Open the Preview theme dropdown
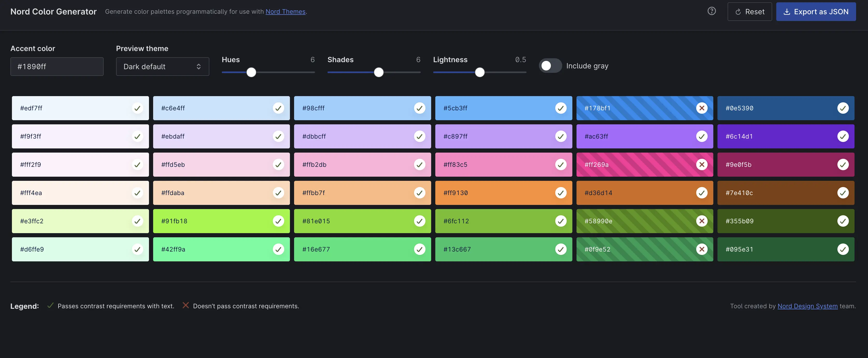Screen dimensions: 868x358 162,67
